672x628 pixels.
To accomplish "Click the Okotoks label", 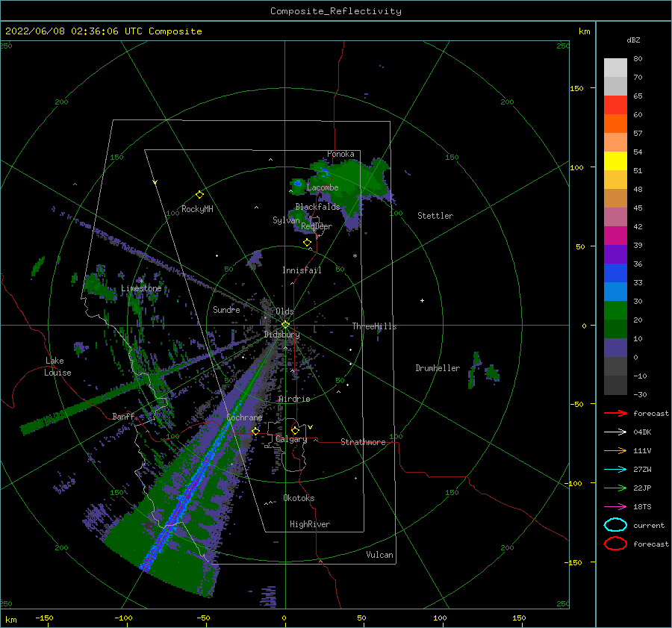I will (x=299, y=498).
